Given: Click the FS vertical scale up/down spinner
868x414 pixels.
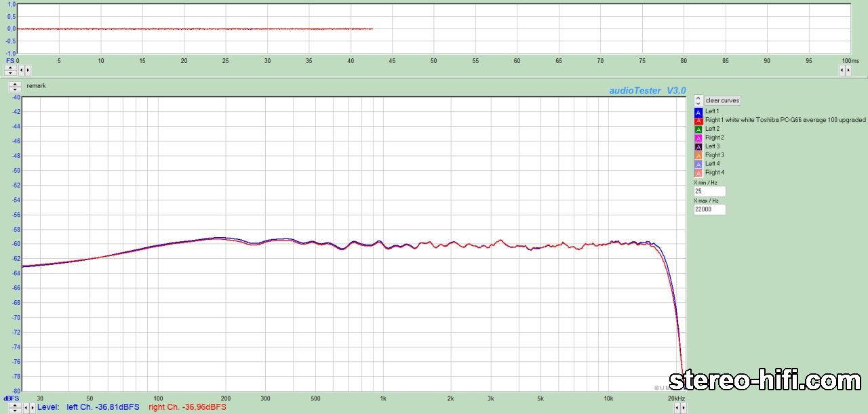Looking at the screenshot, I should point(11,70).
